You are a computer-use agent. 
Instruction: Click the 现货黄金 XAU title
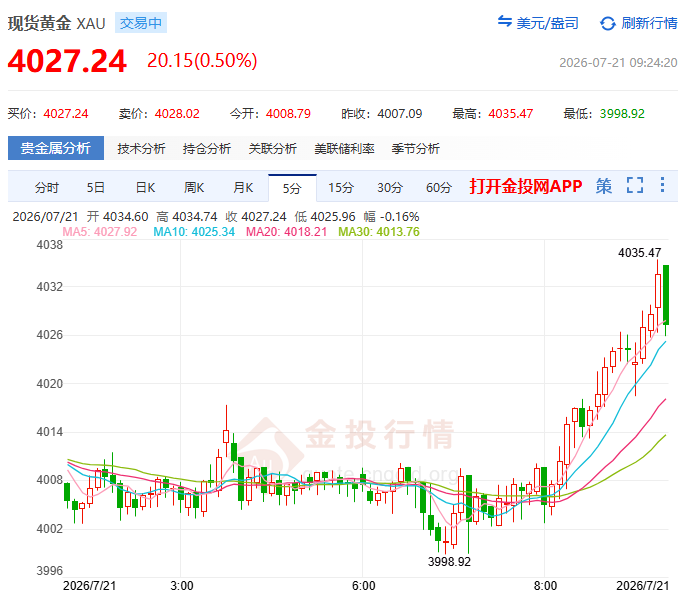[56, 23]
